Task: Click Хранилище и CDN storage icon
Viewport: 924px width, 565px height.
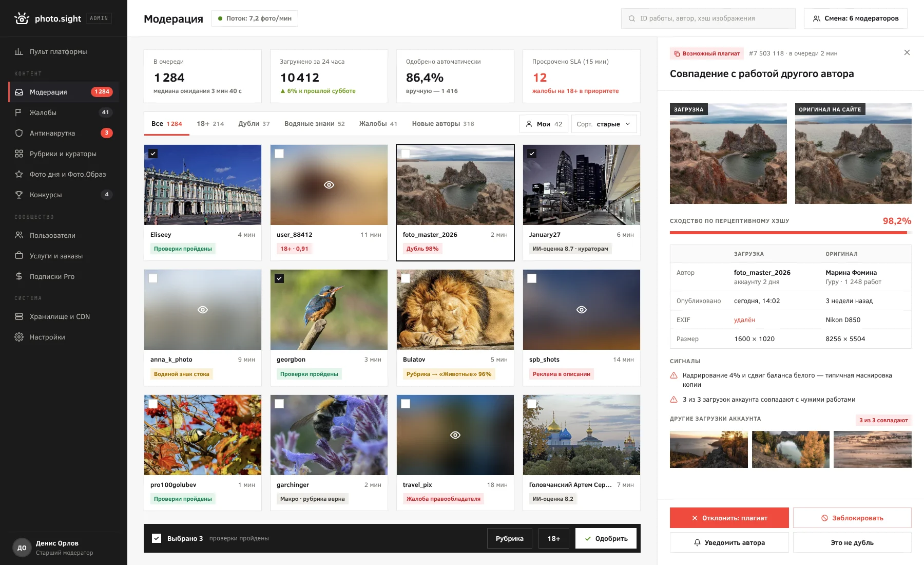Action: pyautogui.click(x=19, y=316)
